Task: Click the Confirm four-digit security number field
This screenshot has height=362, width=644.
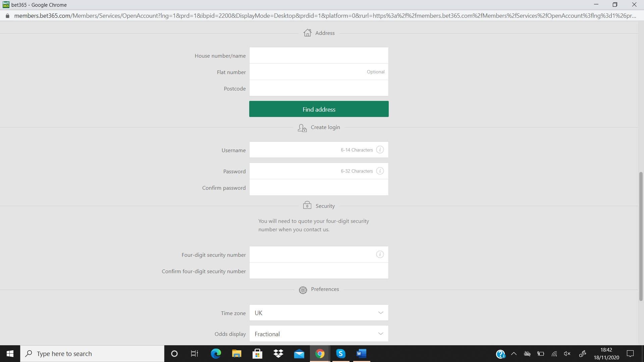Action: coord(319,271)
